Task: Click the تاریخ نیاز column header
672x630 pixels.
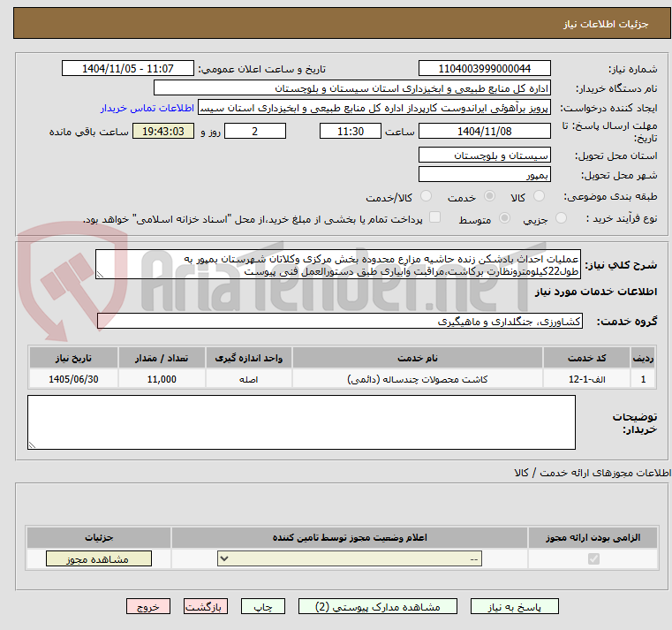Action: point(73,358)
